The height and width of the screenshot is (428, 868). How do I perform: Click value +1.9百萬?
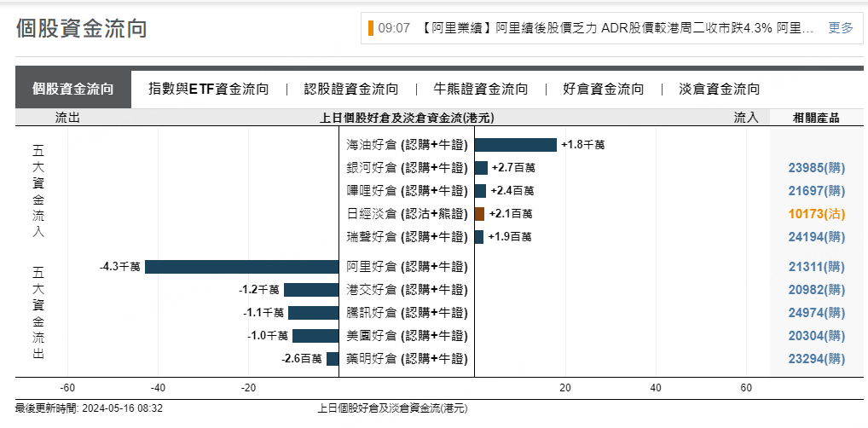point(509,237)
